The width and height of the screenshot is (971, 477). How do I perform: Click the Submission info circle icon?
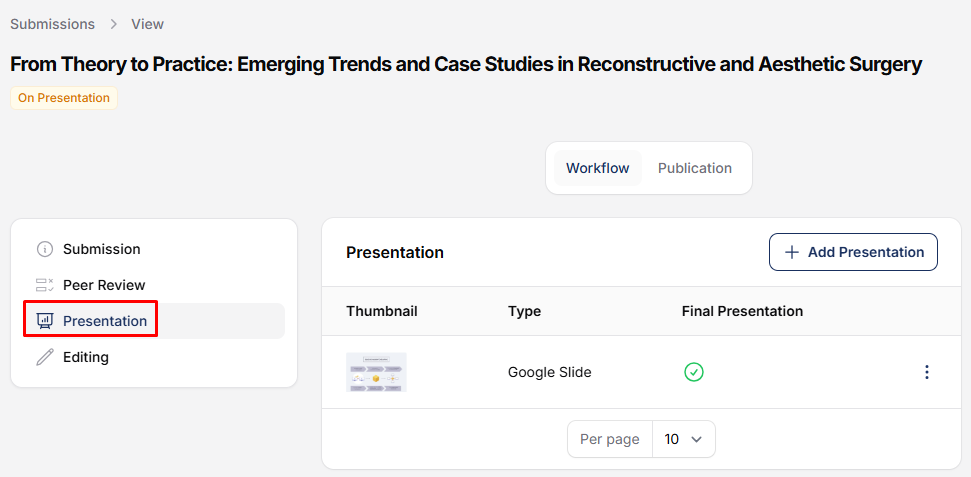tap(44, 249)
